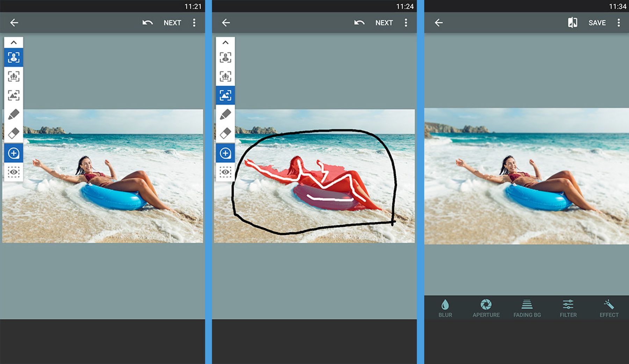629x364 pixels.
Task: Open the Blur background option
Action: click(x=445, y=307)
